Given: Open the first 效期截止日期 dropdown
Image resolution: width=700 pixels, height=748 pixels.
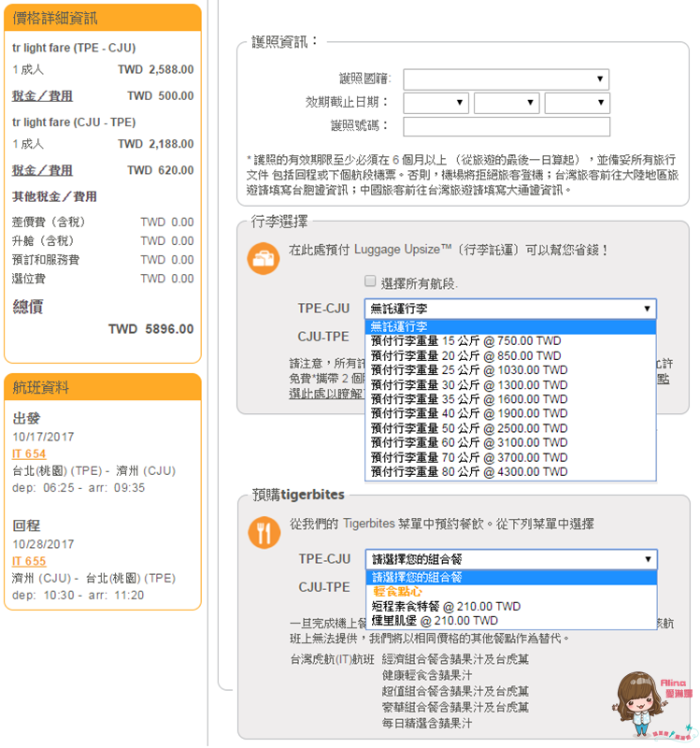Looking at the screenshot, I should pos(436,103).
